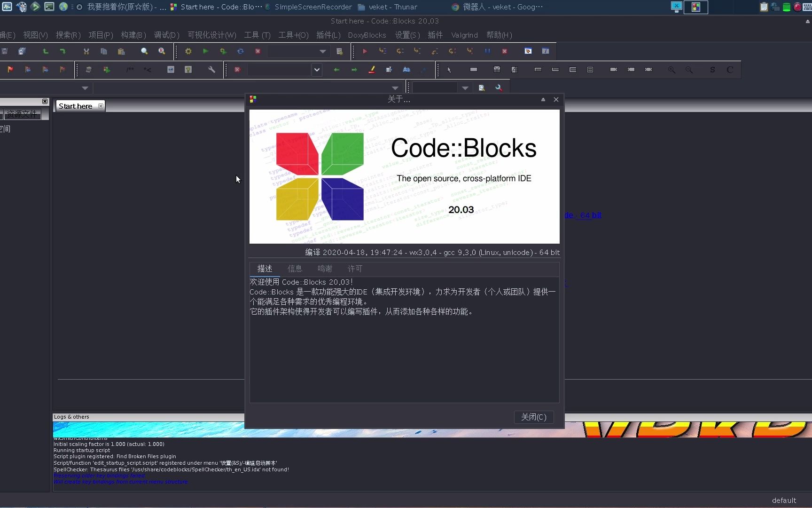The width and height of the screenshot is (812, 508).
Task: Switch to the 鸣谢 tab
Action: (325, 269)
